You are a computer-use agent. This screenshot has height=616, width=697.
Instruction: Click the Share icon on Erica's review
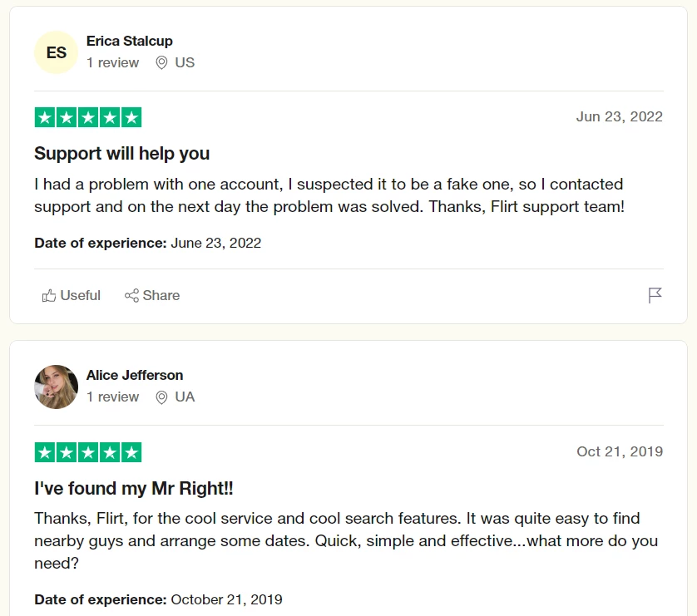[131, 296]
